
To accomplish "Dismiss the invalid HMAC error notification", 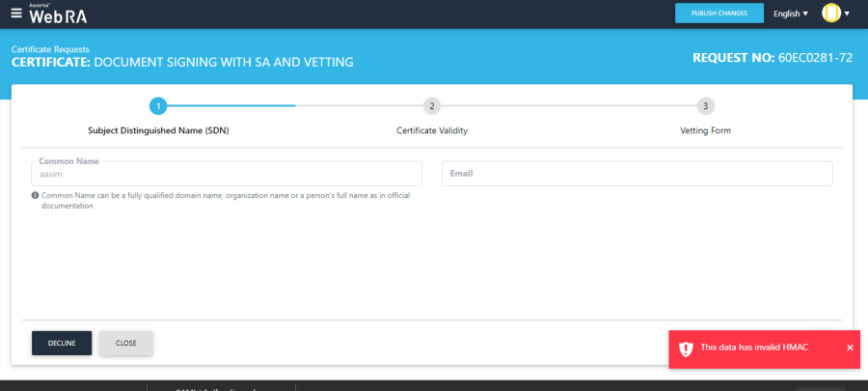I will tap(850, 348).
